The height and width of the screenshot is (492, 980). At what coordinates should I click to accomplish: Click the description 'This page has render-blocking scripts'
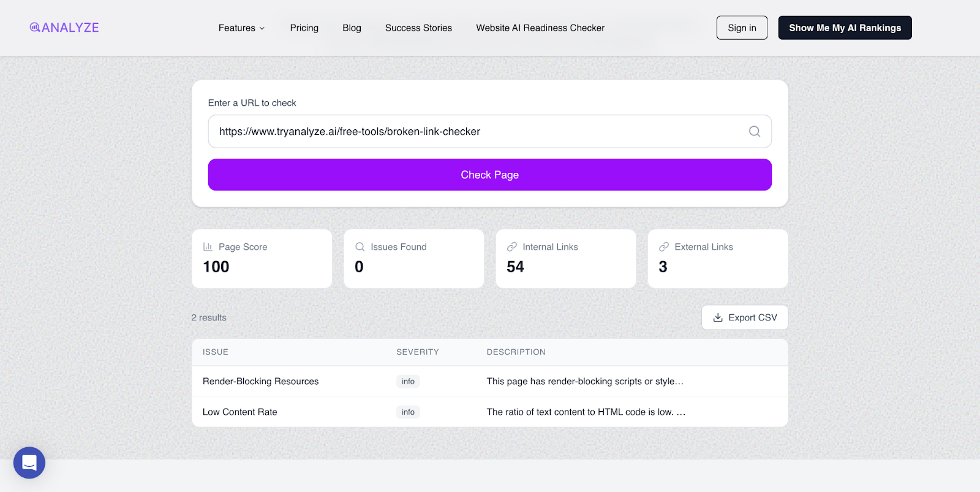pyautogui.click(x=585, y=381)
